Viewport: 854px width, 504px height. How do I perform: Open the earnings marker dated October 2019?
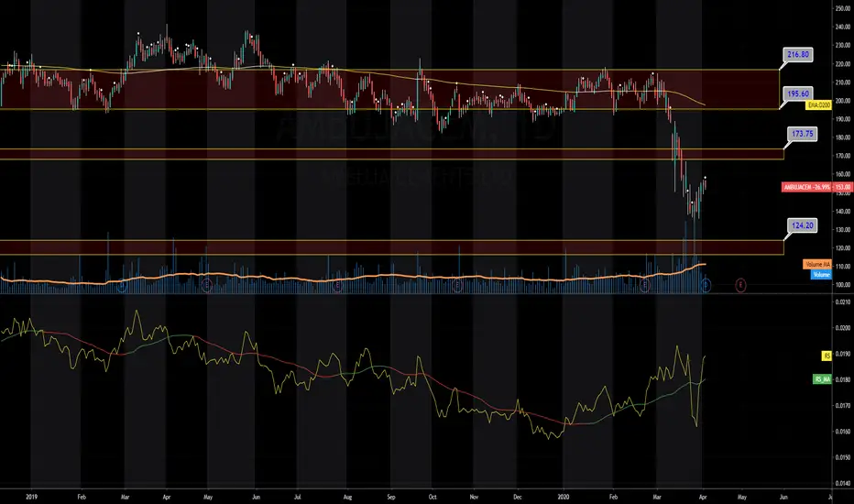457,285
